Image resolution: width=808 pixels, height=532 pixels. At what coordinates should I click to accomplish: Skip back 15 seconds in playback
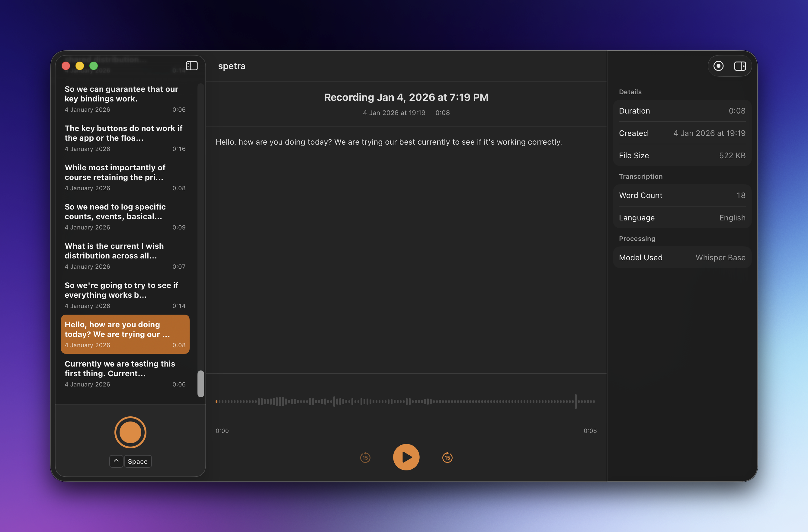tap(365, 457)
